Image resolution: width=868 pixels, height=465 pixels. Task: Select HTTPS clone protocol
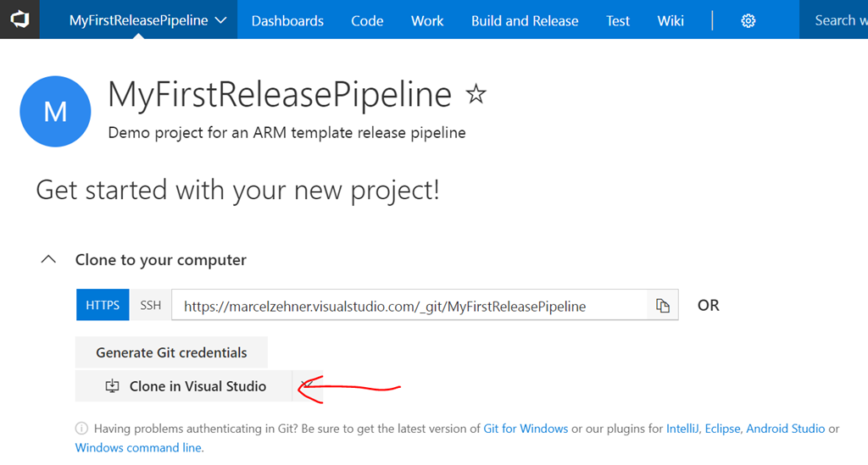tap(103, 305)
